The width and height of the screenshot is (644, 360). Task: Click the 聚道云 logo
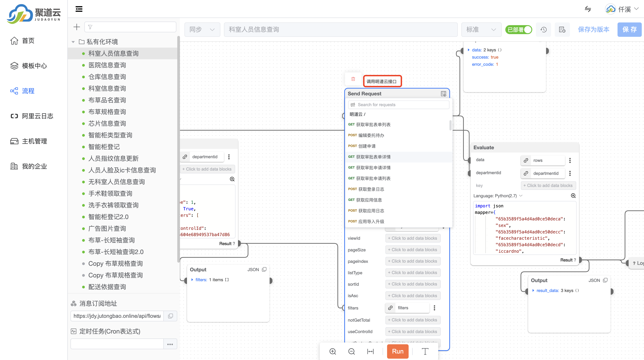[34, 14]
